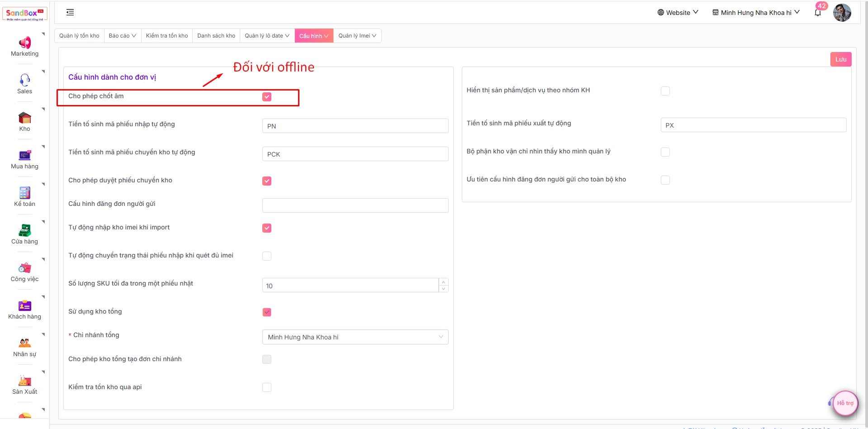Image resolution: width=868 pixels, height=429 pixels.
Task: Click the Cấu hình đăng đơn người gửi field
Action: point(355,205)
